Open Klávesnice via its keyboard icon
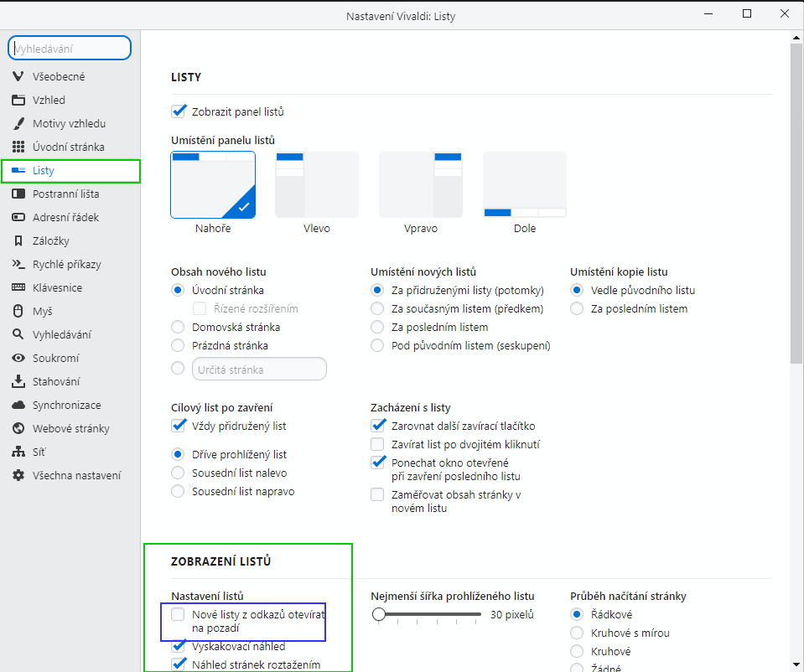Image resolution: width=804 pixels, height=672 pixels. click(x=18, y=287)
